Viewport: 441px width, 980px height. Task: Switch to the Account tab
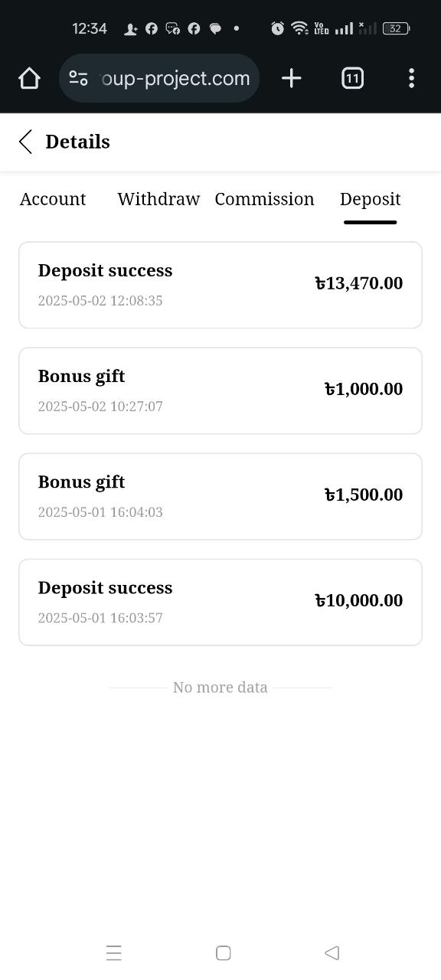point(53,199)
